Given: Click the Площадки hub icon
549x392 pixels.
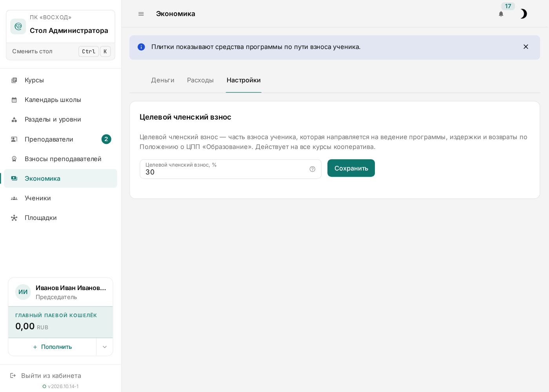Looking at the screenshot, I should point(14,218).
